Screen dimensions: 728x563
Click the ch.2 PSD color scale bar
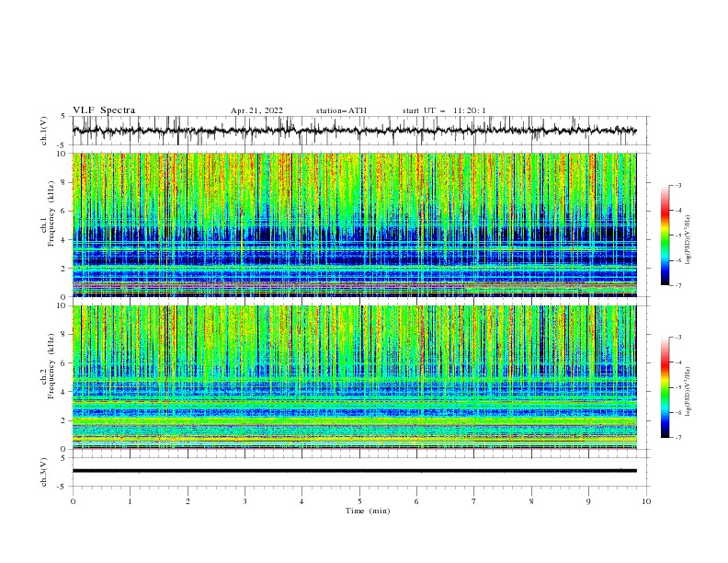665,387
